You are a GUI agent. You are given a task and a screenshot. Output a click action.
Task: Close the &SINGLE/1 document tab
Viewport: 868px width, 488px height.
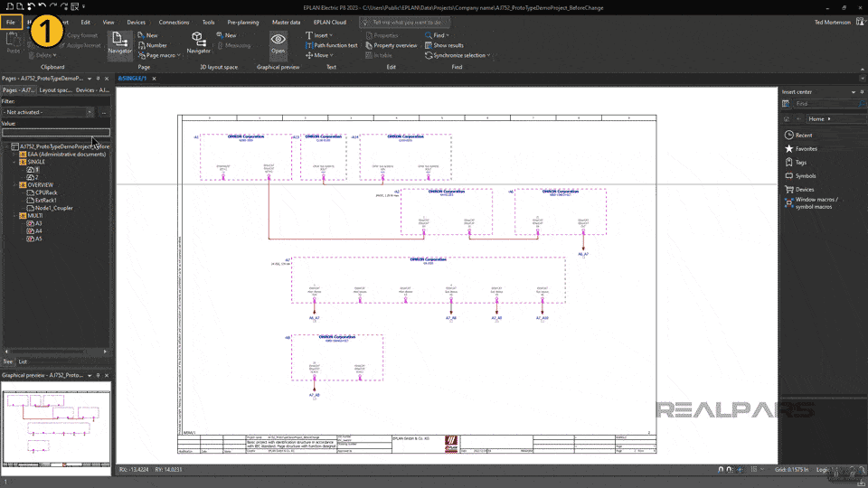[x=154, y=79]
